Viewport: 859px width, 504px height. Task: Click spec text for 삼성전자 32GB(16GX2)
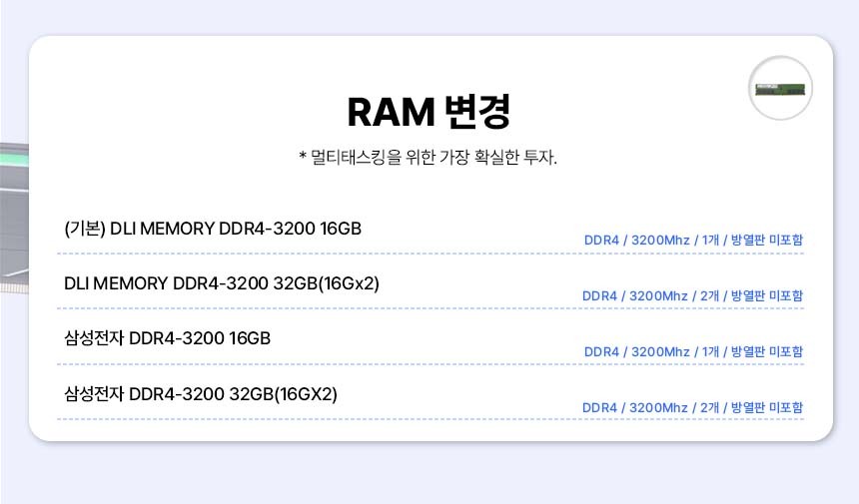click(692, 407)
